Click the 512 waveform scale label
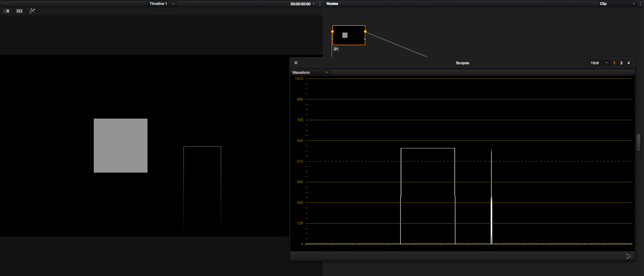Screen dimensions: 644x276 point(300,161)
